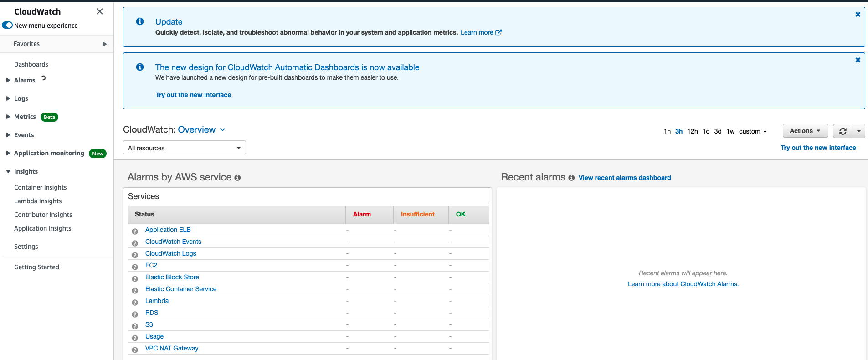The height and width of the screenshot is (360, 868).
Task: Open the All resources dropdown
Action: click(185, 148)
